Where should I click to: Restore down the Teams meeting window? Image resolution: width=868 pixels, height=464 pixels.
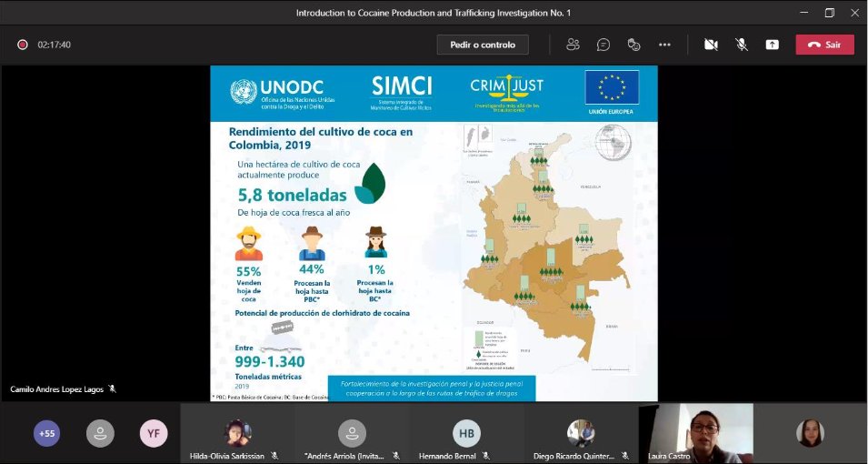pos(829,13)
